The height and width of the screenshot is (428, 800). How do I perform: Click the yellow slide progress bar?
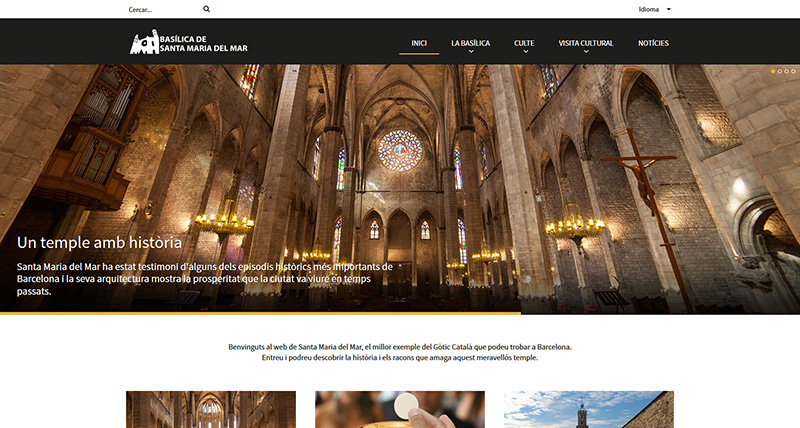[260, 313]
